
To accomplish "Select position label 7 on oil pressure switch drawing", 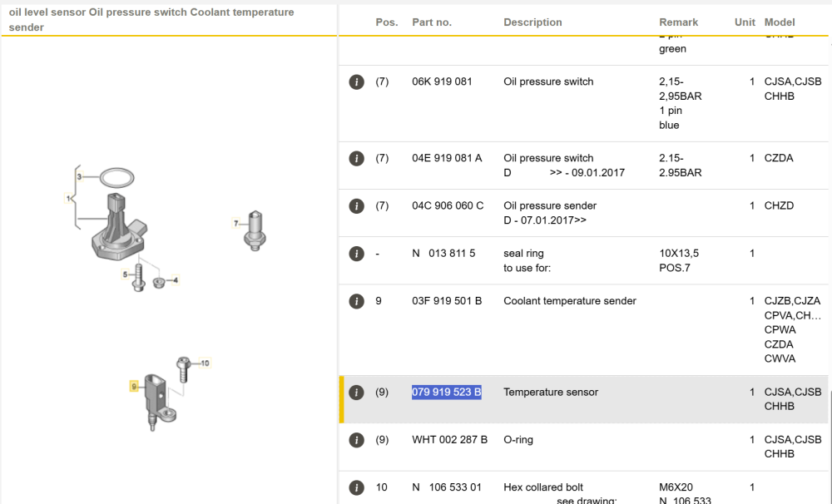I will [236, 224].
